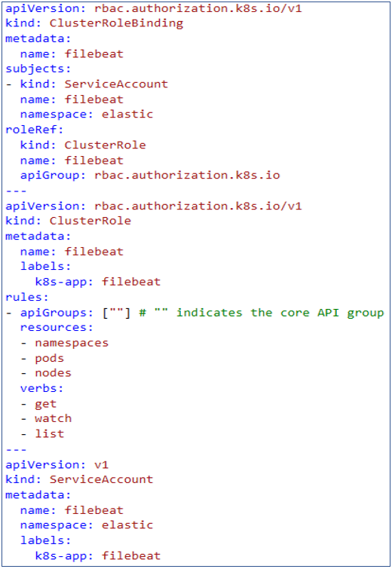Click the 'kind: ClusterRole' line under roleRef
392x569 pixels.
(x=83, y=145)
